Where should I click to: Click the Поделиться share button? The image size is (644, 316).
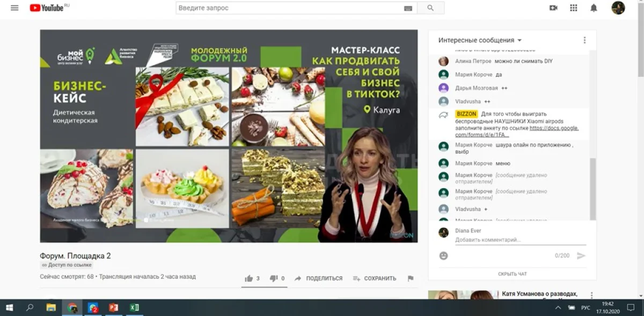click(x=319, y=278)
